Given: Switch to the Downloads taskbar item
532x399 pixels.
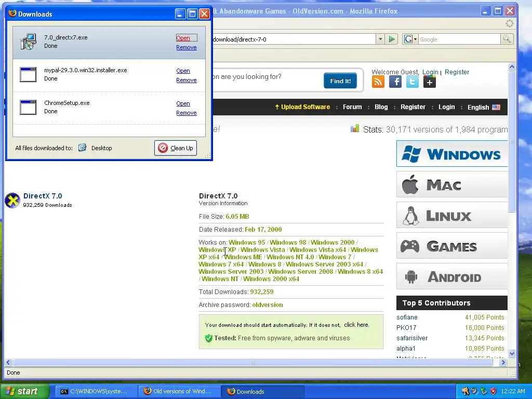Looking at the screenshot, I should click(x=262, y=391).
